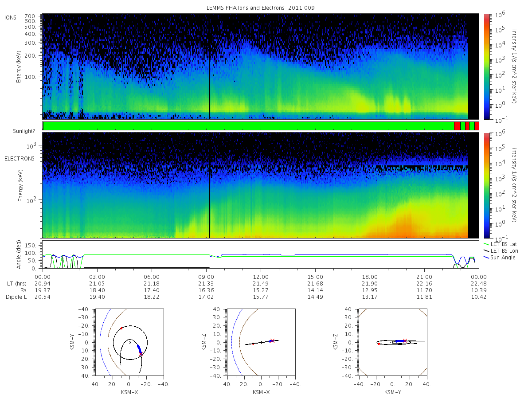Screen dimensions: 532x399
Task: Click the 09:00 time tick label
Action: coord(206,276)
